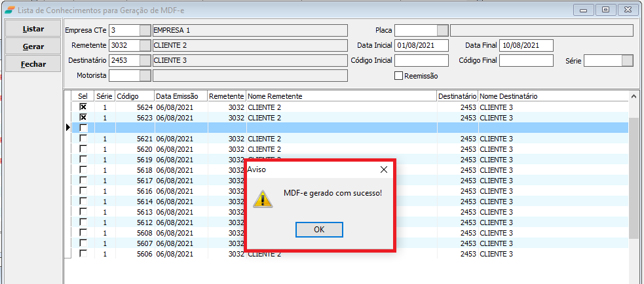
Task: Click the Data Inicial date field
Action: (x=421, y=45)
